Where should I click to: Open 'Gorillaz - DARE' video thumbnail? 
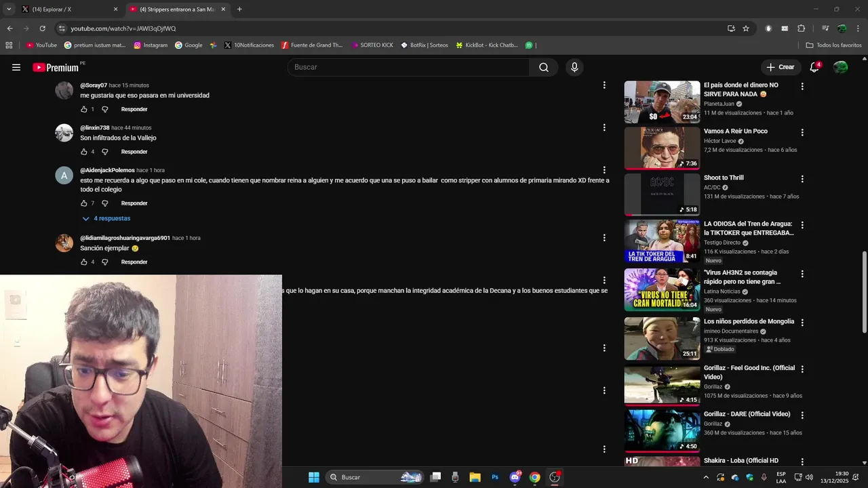(x=662, y=430)
